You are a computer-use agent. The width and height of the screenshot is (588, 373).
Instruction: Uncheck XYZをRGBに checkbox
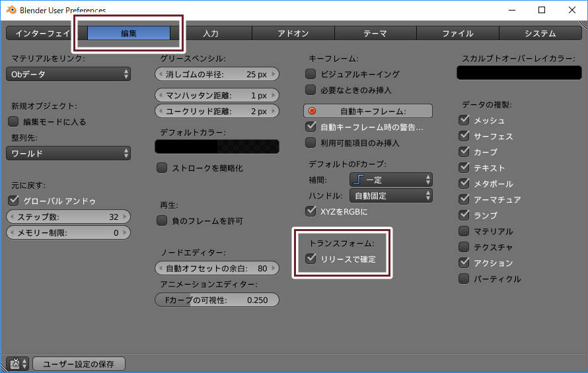311,211
